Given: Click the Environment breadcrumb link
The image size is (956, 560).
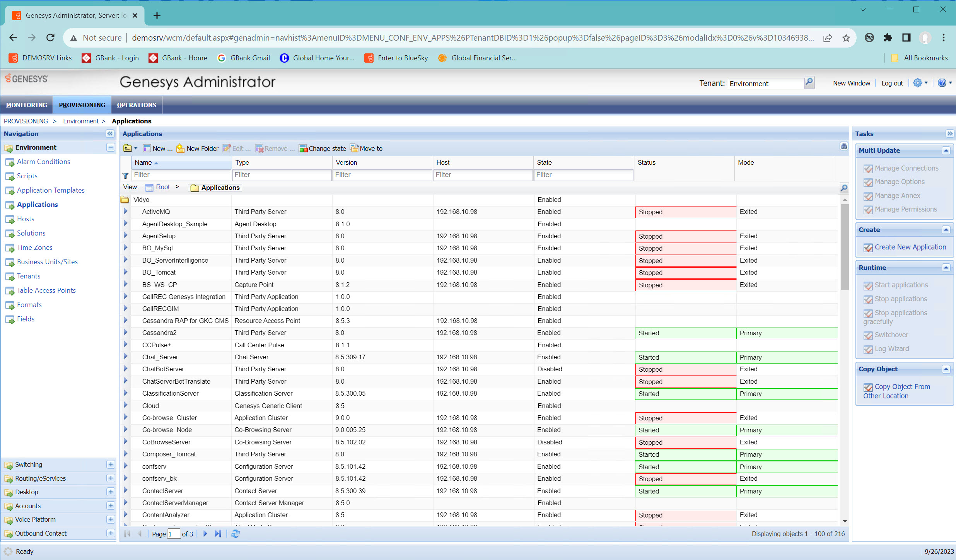Looking at the screenshot, I should tap(81, 121).
